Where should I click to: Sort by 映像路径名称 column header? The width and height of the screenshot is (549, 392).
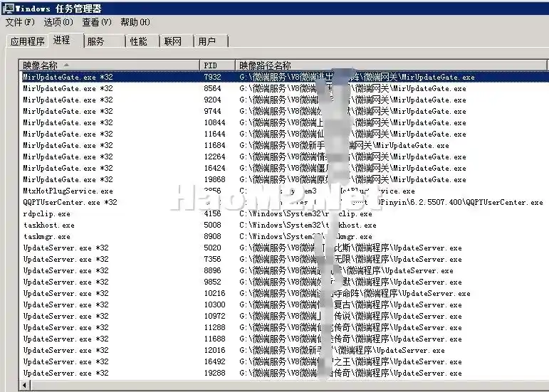pyautogui.click(x=391, y=65)
